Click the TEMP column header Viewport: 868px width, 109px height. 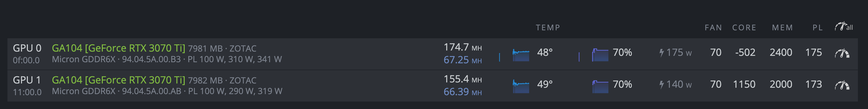[x=548, y=28]
